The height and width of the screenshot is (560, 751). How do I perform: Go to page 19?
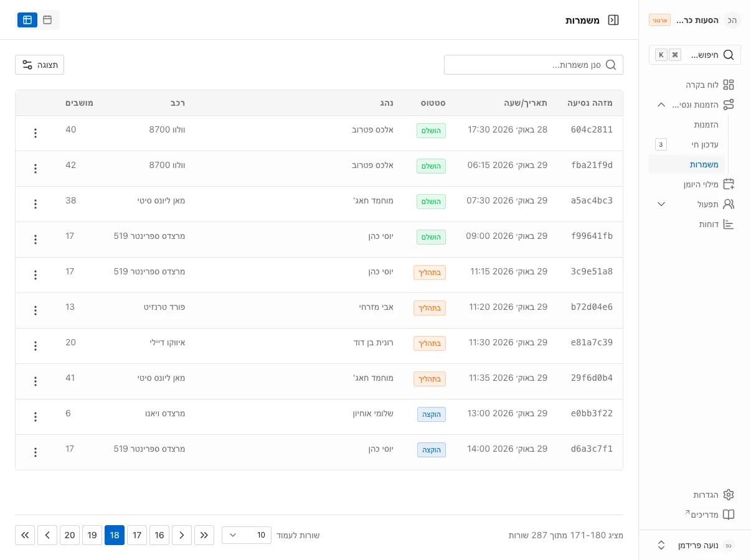pyautogui.click(x=92, y=535)
